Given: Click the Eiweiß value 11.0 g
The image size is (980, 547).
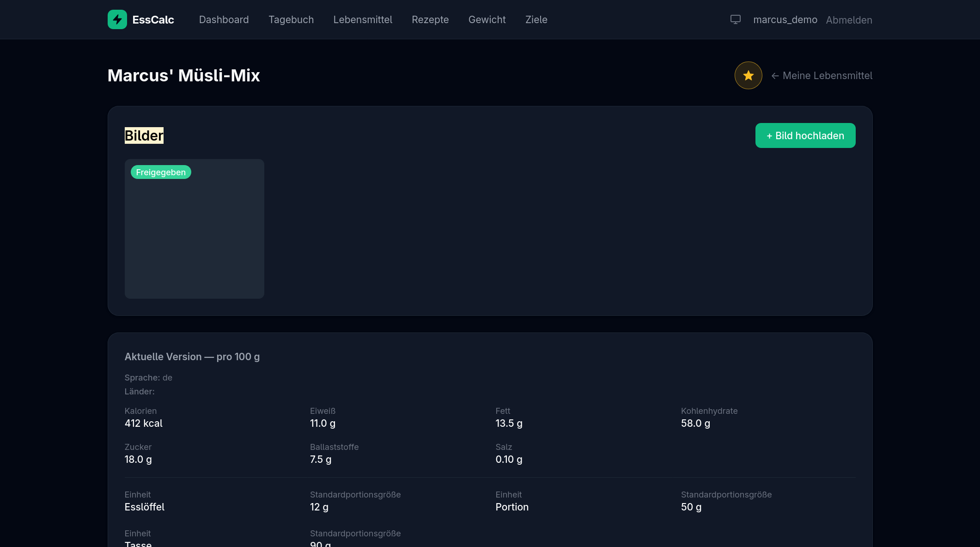Looking at the screenshot, I should 323,423.
